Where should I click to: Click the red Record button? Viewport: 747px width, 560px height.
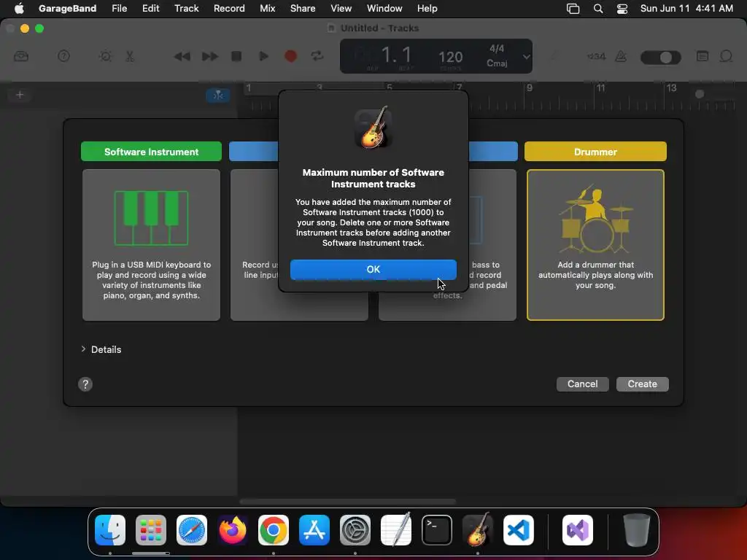pos(290,57)
